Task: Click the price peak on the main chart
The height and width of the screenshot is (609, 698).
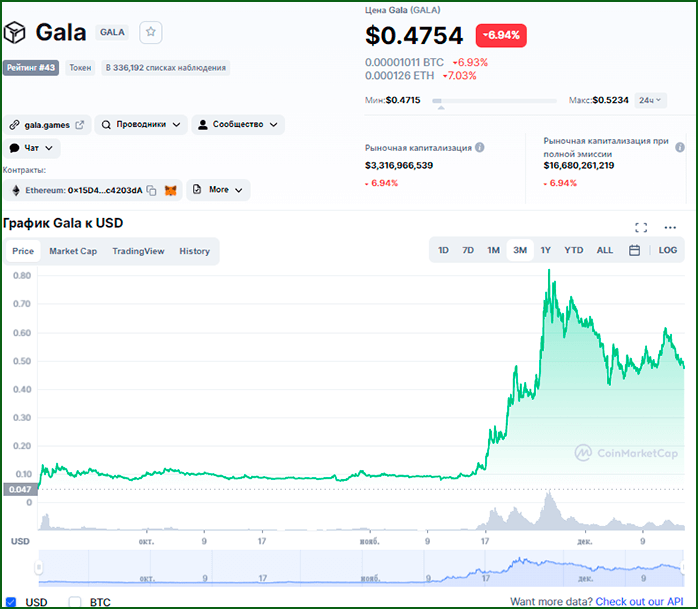Action: coord(549,270)
